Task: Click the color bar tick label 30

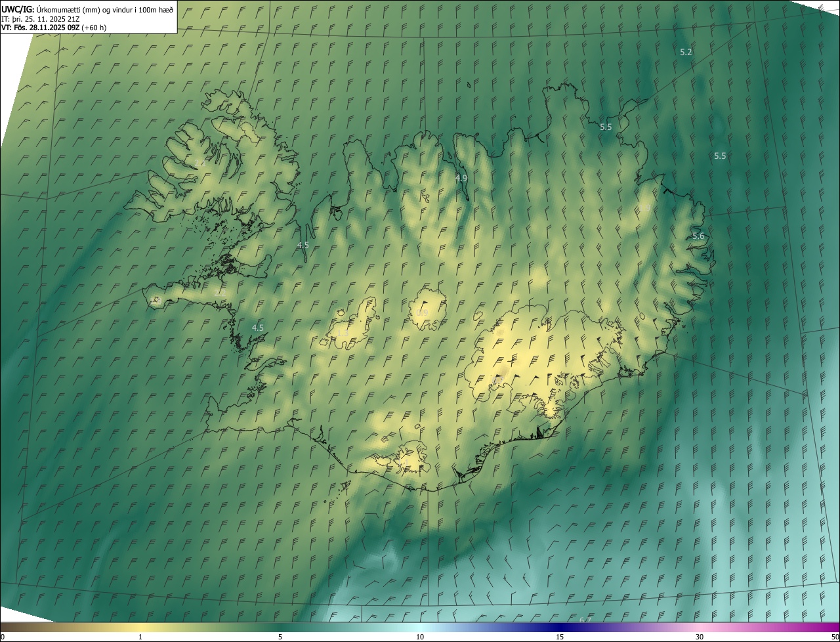Action: pyautogui.click(x=700, y=637)
